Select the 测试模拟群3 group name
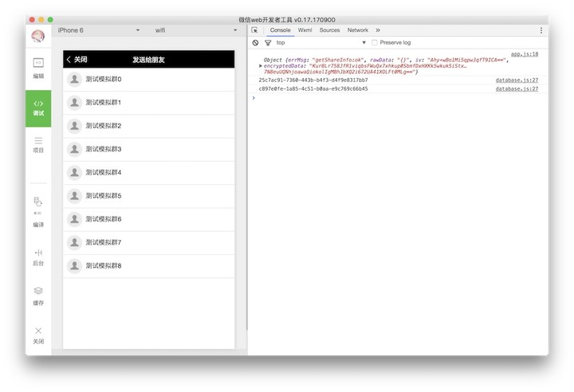 [104, 149]
